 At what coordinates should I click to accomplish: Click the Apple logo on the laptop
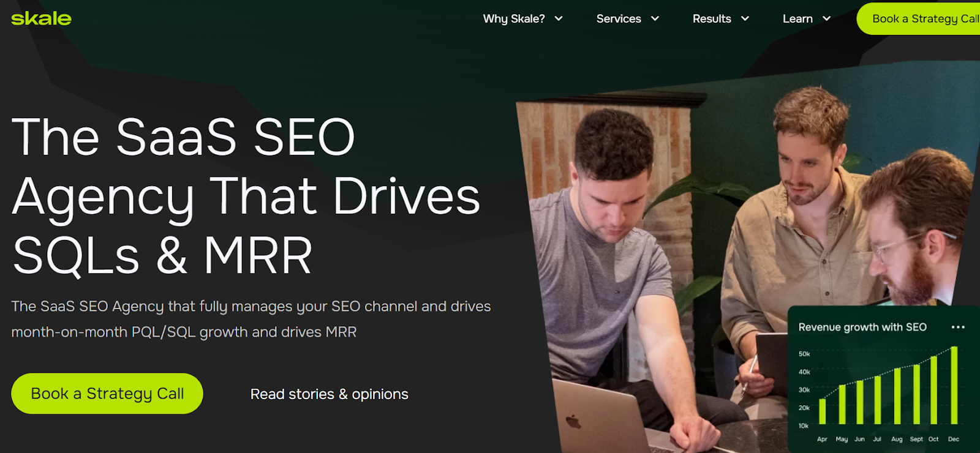(x=573, y=421)
